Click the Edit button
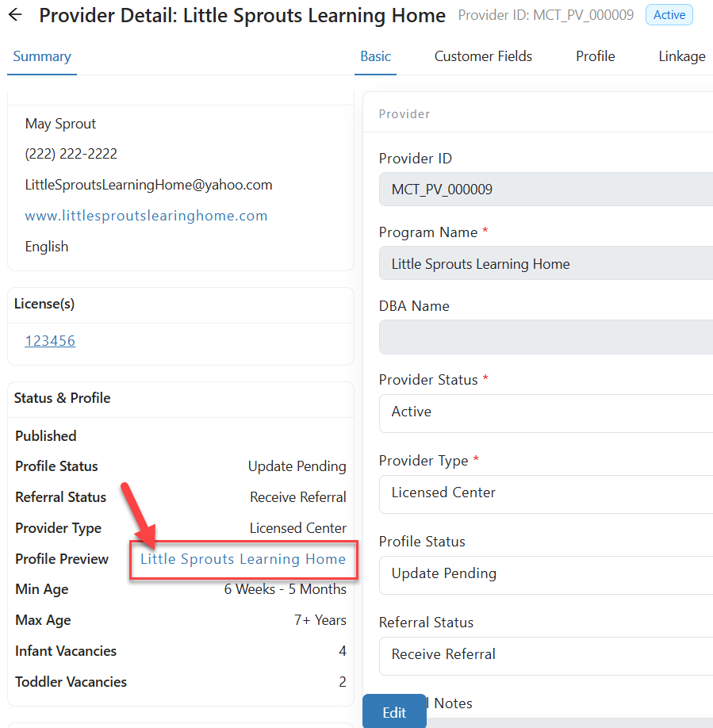The width and height of the screenshot is (713, 728). [x=394, y=712]
